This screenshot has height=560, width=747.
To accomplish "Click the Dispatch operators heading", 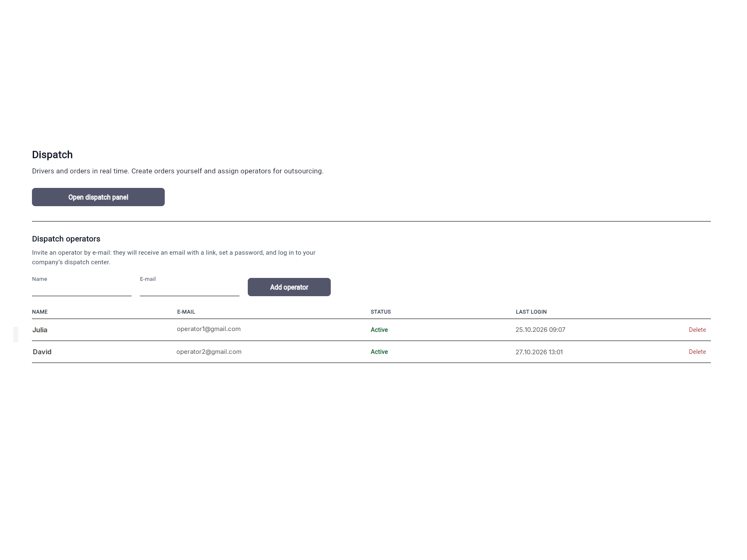I will 66,239.
